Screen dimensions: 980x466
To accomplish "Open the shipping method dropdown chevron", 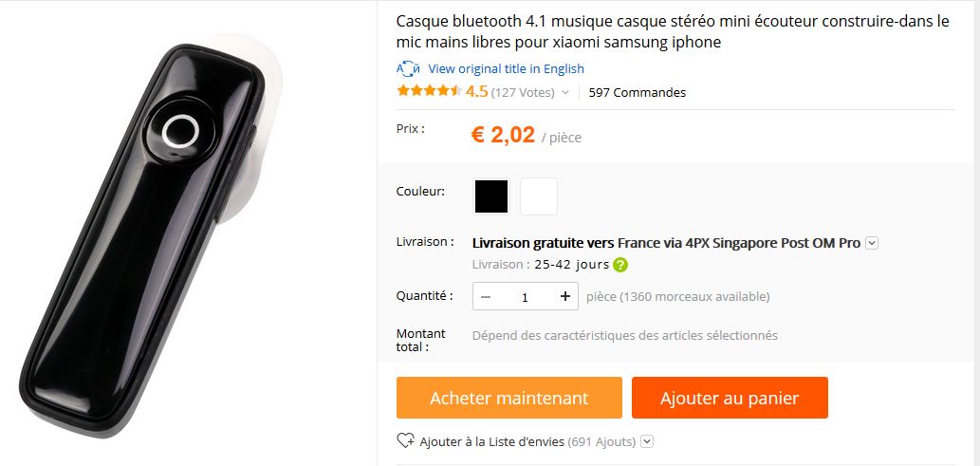I will coord(872,243).
